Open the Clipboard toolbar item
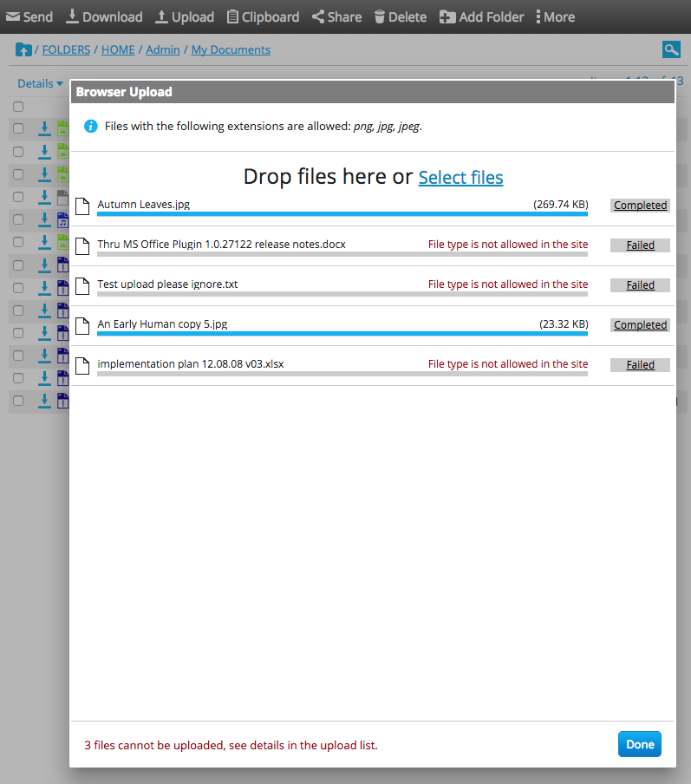Viewport: 691px width, 784px height. [x=263, y=17]
